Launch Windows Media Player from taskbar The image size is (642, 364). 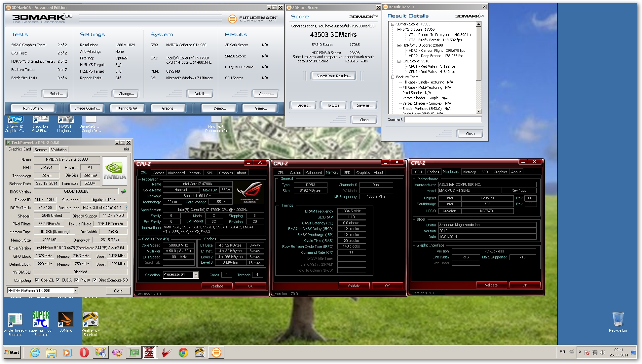click(67, 352)
